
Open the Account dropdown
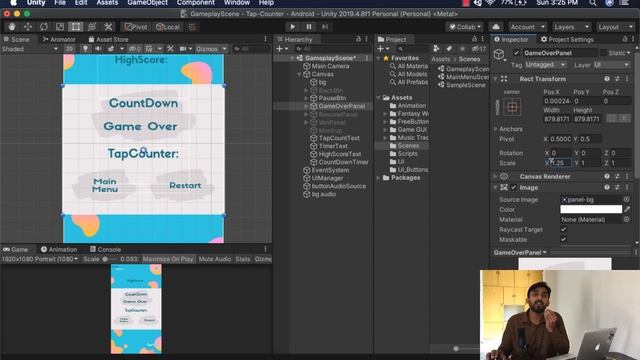[527, 27]
